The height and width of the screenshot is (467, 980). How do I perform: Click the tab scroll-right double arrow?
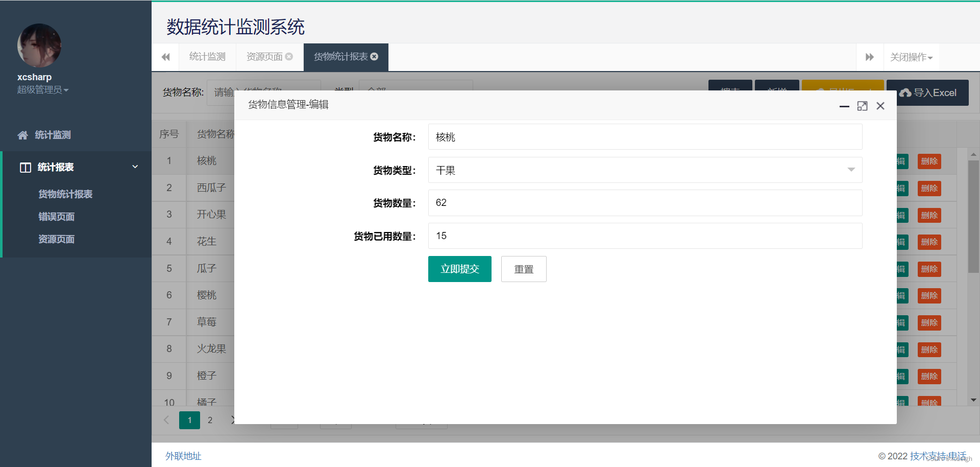870,57
